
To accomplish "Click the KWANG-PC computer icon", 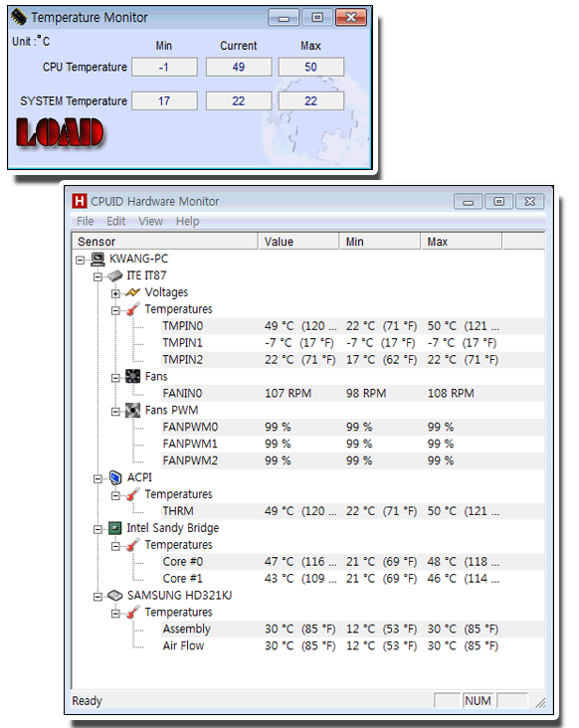I will (x=97, y=259).
